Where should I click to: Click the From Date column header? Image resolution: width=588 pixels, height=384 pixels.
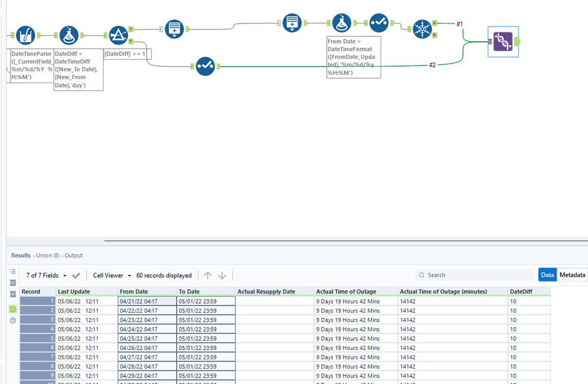(x=147, y=292)
